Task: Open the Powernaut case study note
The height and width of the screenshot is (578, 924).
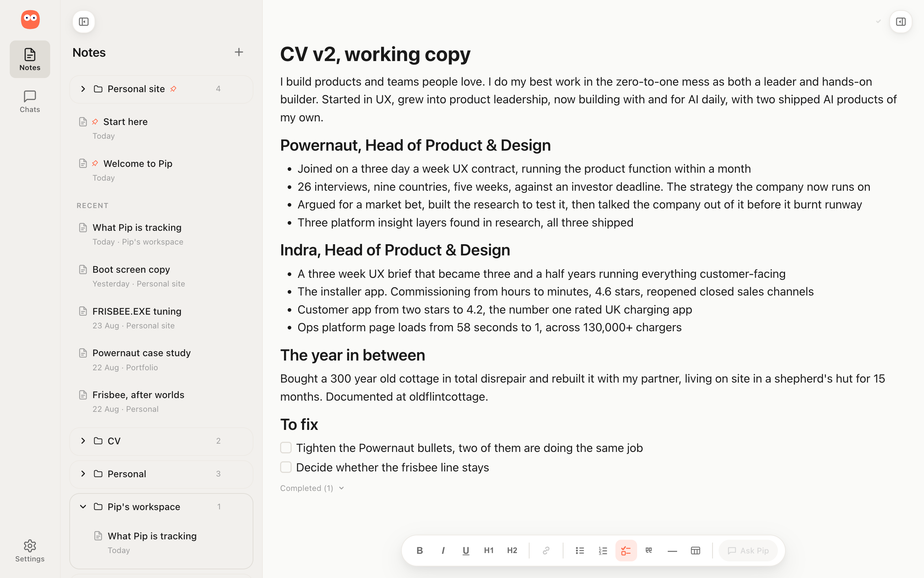Action: [x=161, y=360]
